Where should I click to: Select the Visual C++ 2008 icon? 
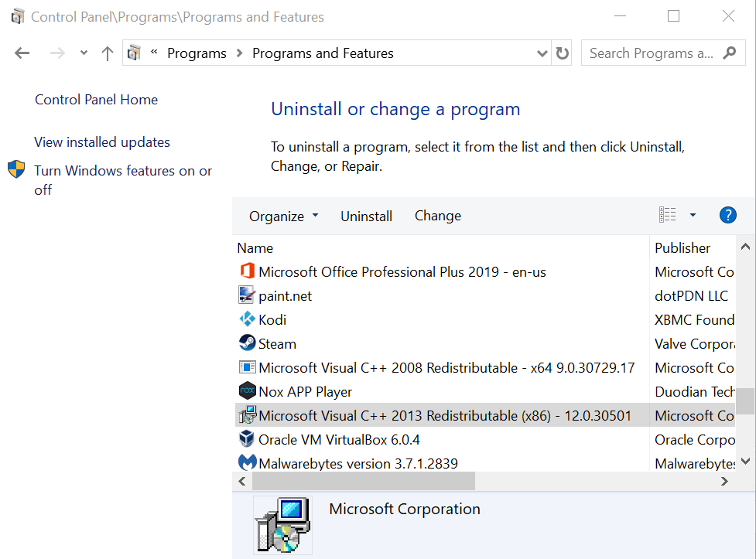(x=248, y=367)
